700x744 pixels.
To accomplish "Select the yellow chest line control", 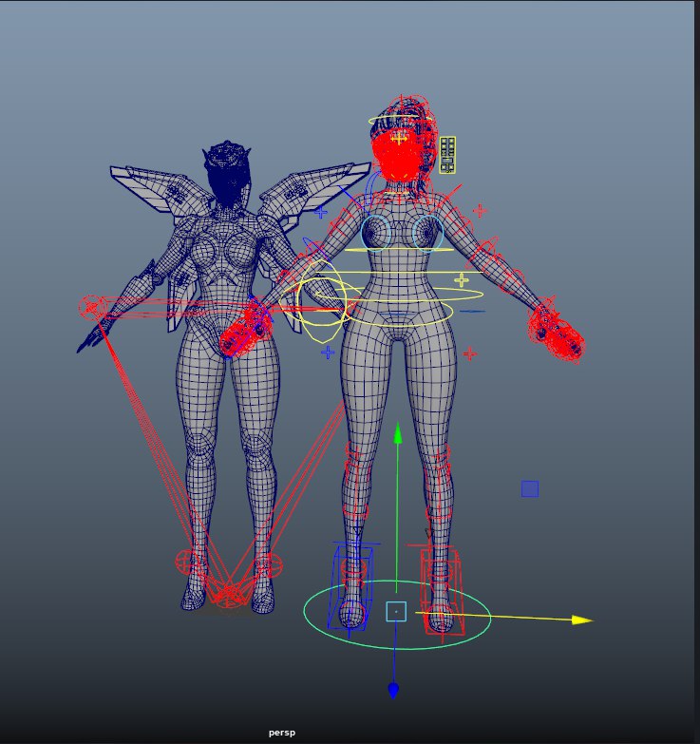I will pos(399,250).
